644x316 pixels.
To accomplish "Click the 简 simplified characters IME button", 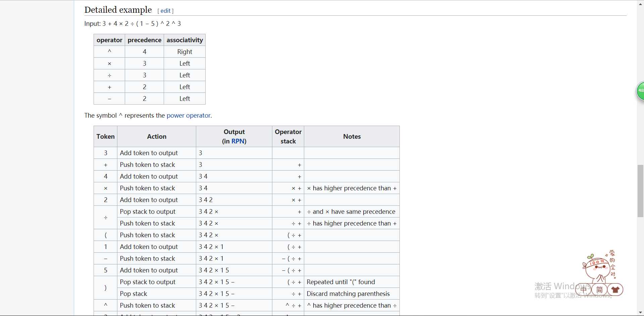I will pyautogui.click(x=599, y=289).
